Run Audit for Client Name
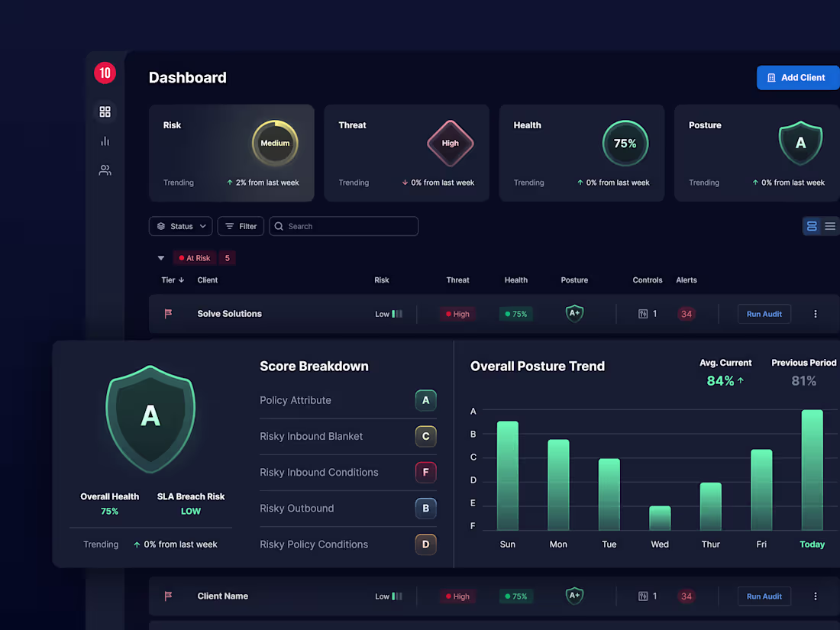840x630 pixels. click(x=764, y=596)
